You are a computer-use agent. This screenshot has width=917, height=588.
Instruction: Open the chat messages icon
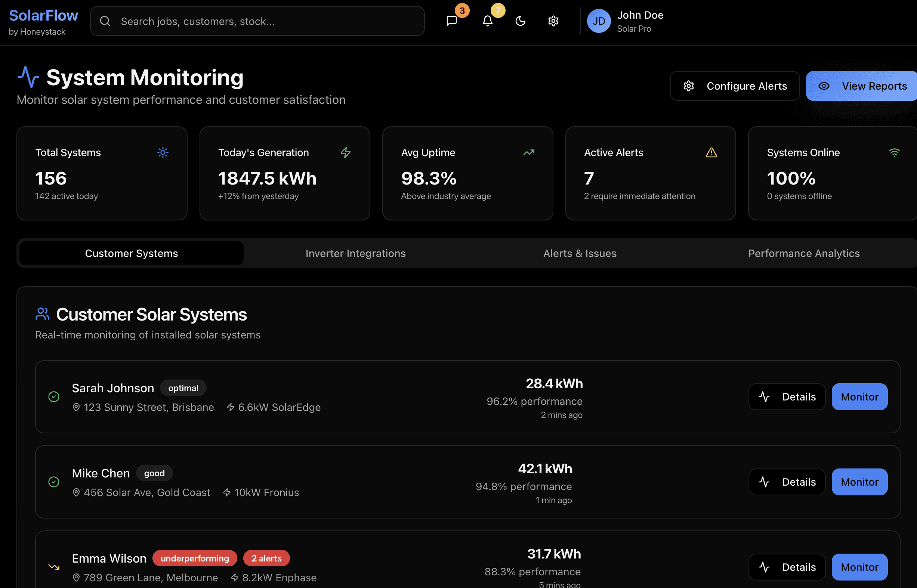point(451,21)
